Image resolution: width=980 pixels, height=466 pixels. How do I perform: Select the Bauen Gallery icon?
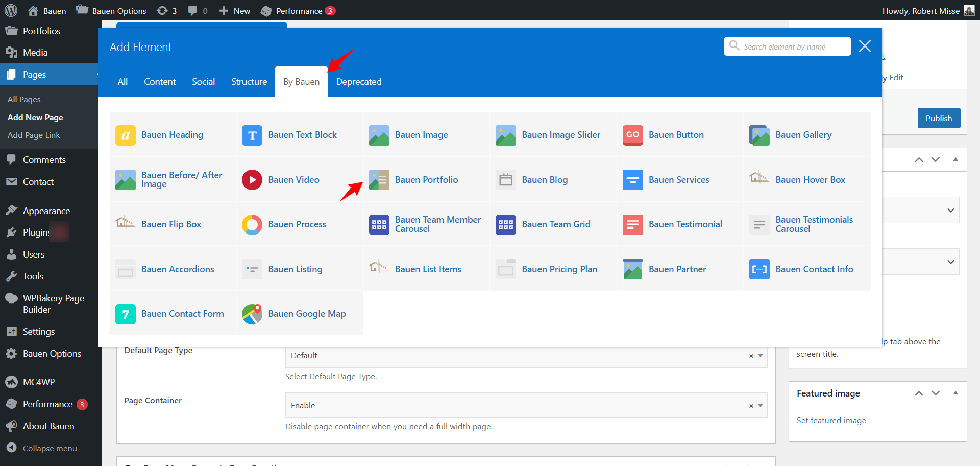[759, 135]
